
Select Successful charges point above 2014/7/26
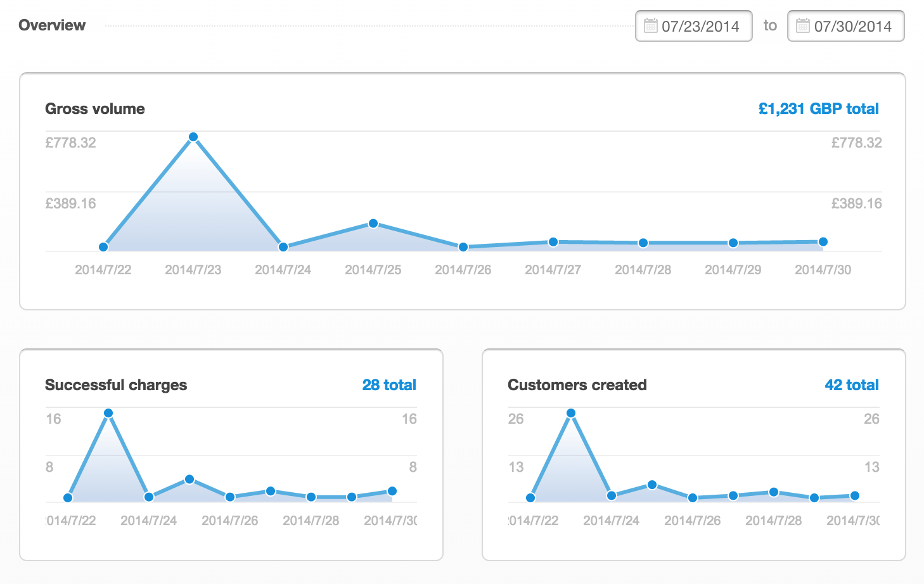pos(230,497)
